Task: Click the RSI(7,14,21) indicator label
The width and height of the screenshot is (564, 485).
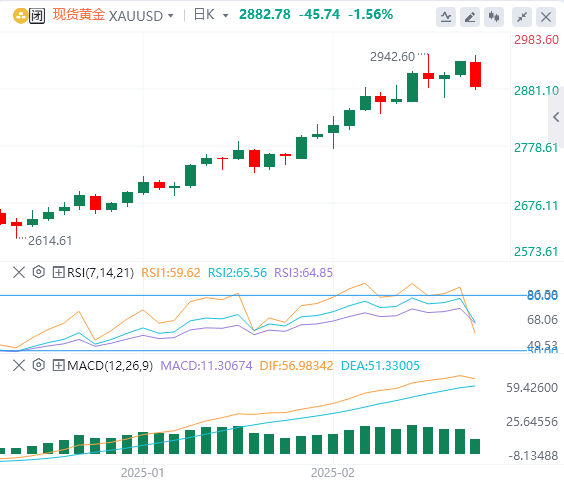Action: point(100,273)
